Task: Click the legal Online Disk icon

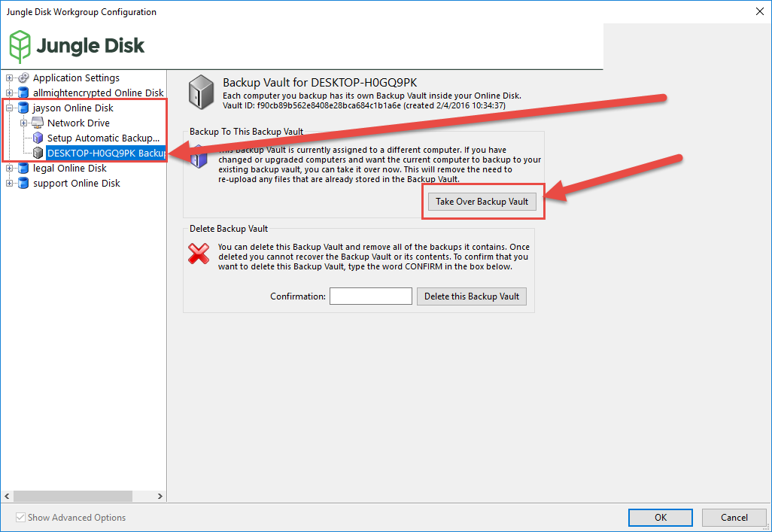Action: [x=23, y=168]
